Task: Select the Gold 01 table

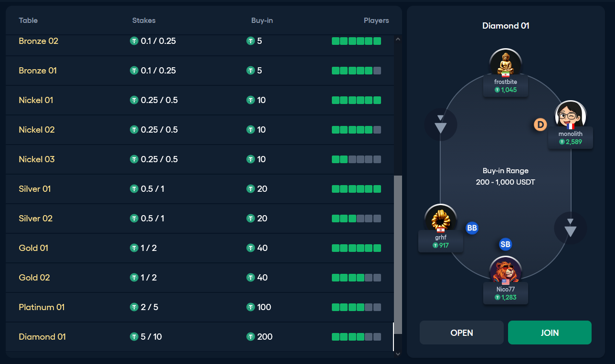Action: tap(200, 248)
